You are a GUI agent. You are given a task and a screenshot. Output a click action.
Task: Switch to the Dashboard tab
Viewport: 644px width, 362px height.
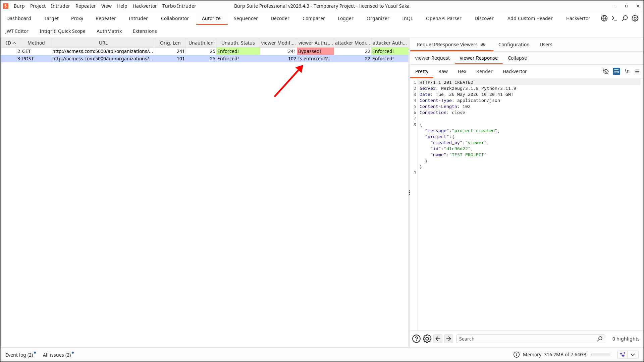coord(19,18)
